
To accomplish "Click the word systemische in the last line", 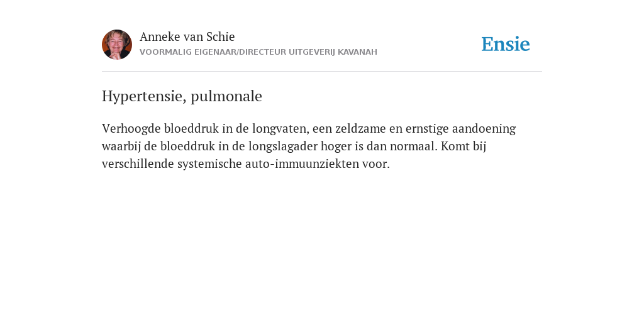I will (209, 164).
